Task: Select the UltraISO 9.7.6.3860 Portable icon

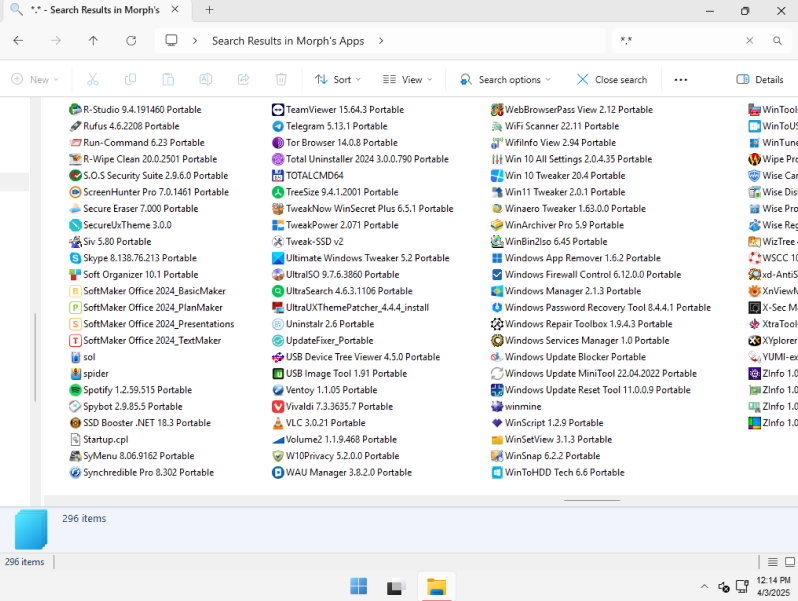Action: [278, 274]
